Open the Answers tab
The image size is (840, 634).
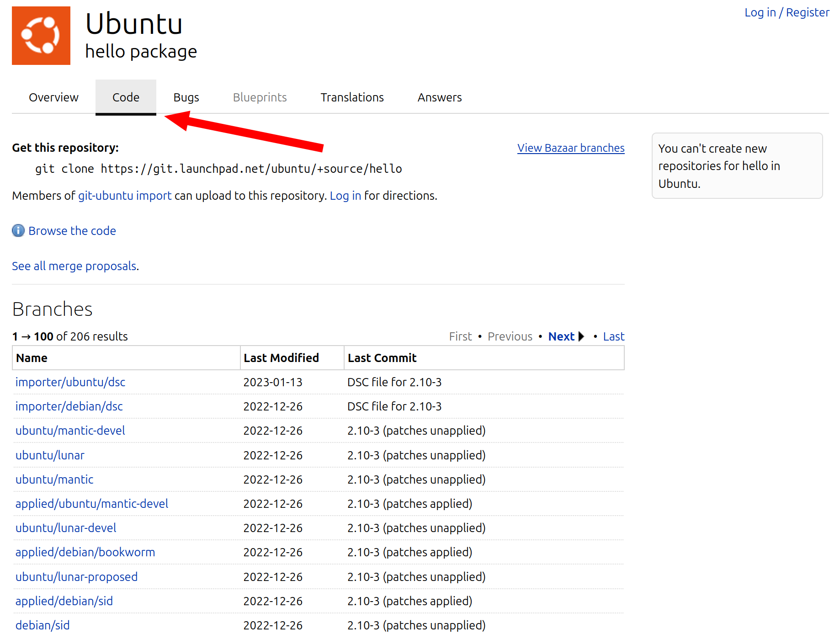click(x=439, y=97)
